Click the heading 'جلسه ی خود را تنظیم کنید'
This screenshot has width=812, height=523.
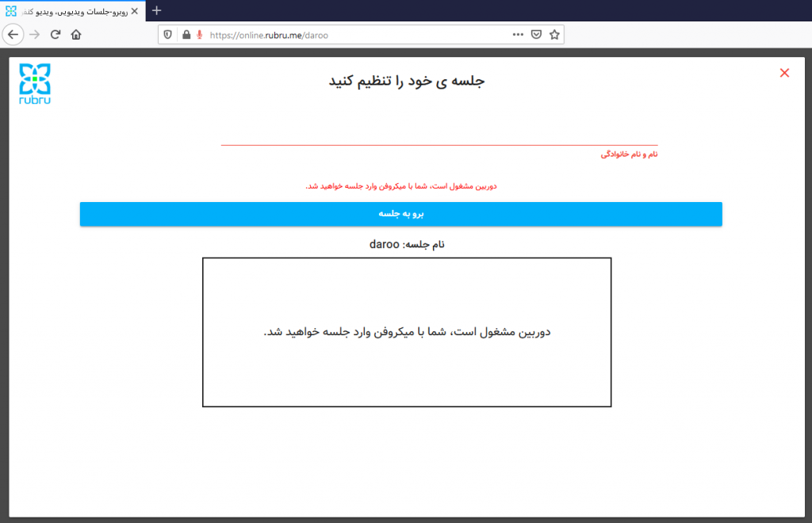tap(407, 81)
